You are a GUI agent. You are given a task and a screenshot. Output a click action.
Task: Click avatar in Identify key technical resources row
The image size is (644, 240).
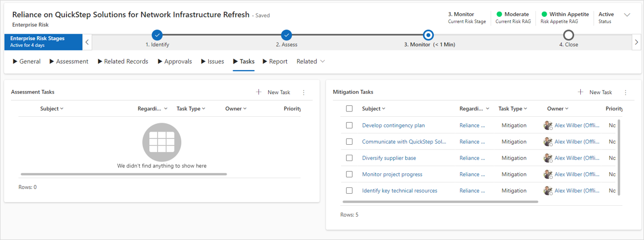(548, 191)
